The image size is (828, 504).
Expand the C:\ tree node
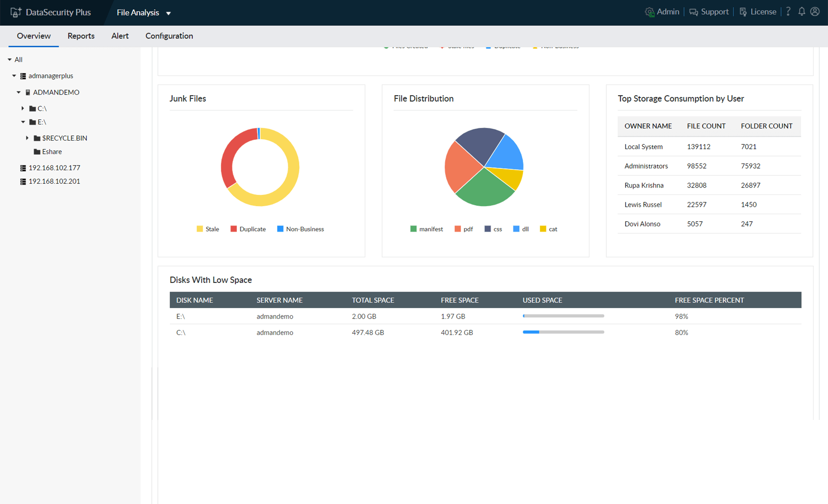coord(23,108)
